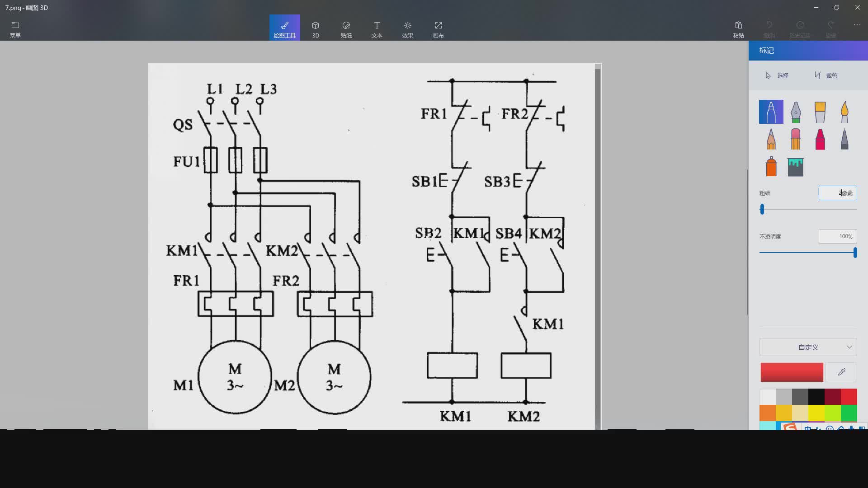868x488 pixels.
Task: Select the 绘图工具 brushes tab
Action: pos(284,28)
